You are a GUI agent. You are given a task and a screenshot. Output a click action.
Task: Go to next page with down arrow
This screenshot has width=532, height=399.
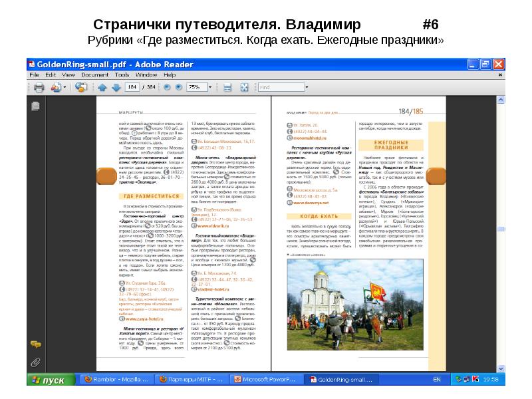[x=116, y=87]
